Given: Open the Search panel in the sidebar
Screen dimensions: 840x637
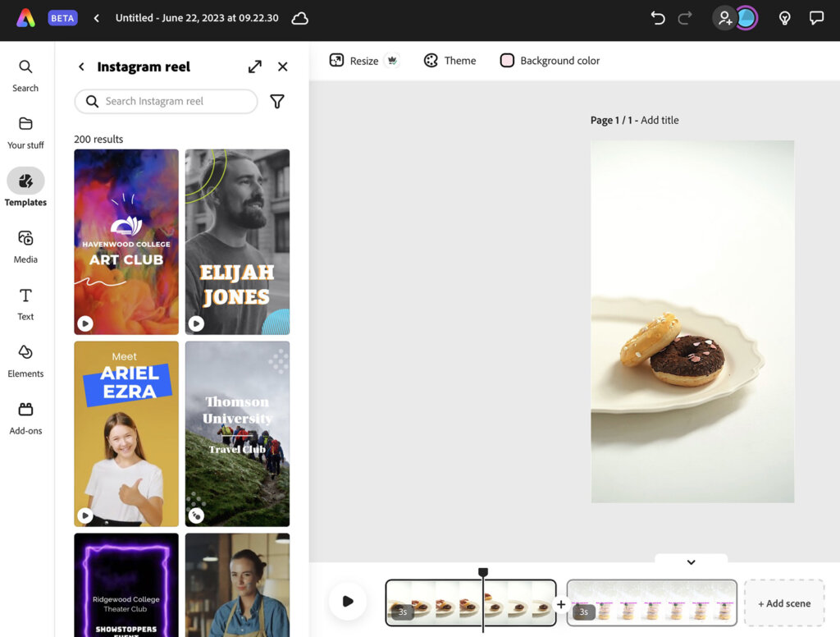Looking at the screenshot, I should [25, 74].
